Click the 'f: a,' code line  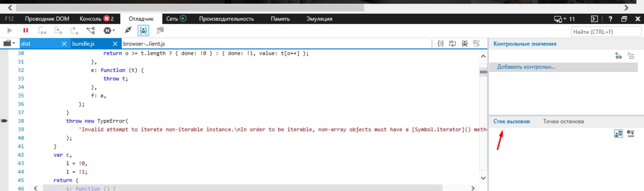coord(99,95)
